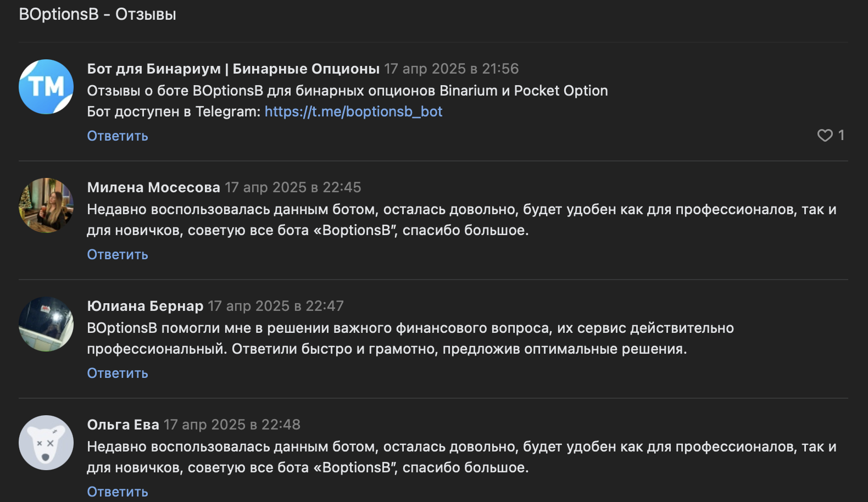Reply to Милена Мосесова's comment
Image resolution: width=868 pixels, height=502 pixels.
tap(118, 254)
